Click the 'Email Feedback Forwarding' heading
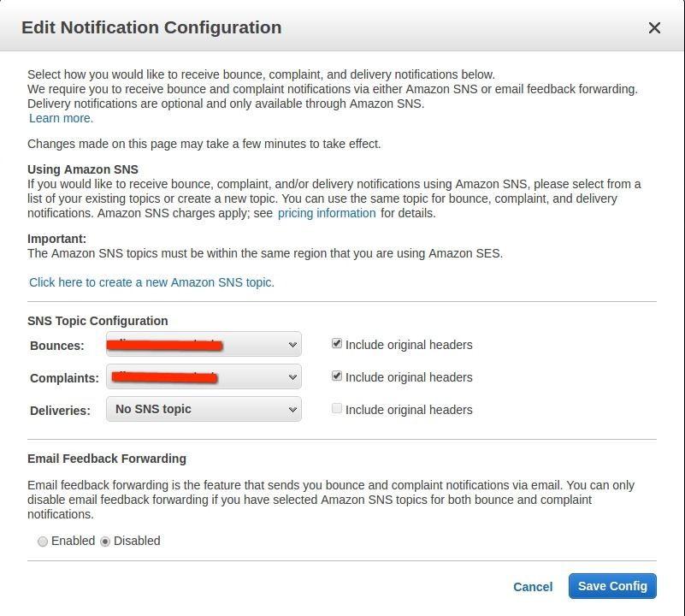 pyautogui.click(x=107, y=459)
